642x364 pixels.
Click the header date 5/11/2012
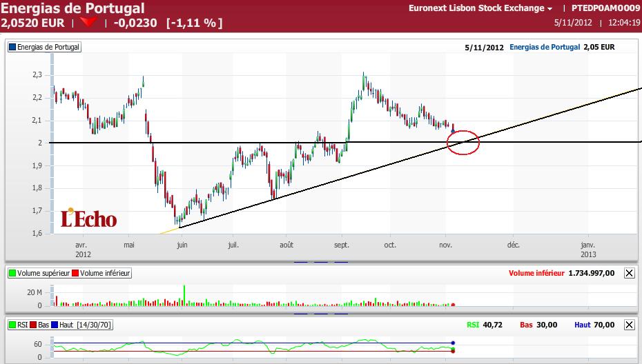[x=573, y=23]
